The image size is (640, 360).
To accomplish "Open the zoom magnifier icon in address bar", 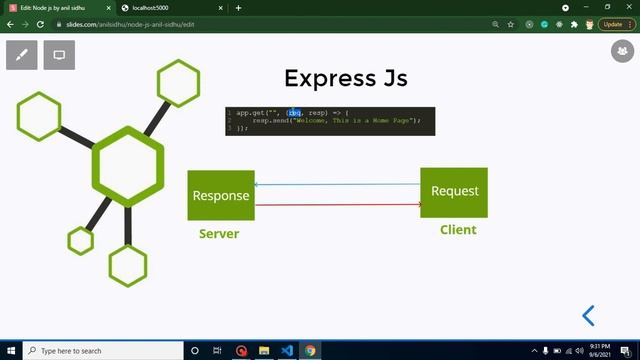I will pos(496,24).
